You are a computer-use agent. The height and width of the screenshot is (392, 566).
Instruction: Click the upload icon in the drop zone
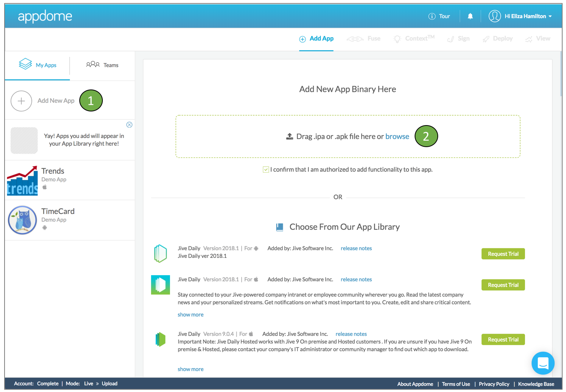click(289, 136)
